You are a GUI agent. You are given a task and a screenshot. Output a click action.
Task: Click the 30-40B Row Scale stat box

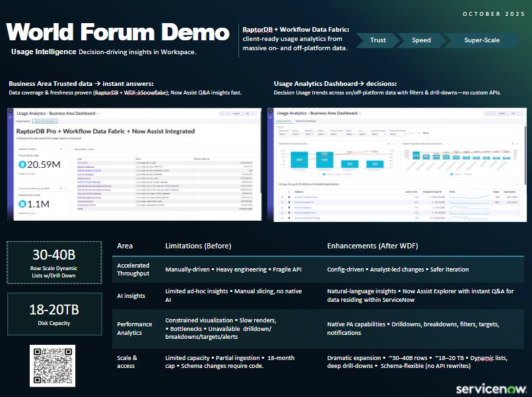[54, 262]
